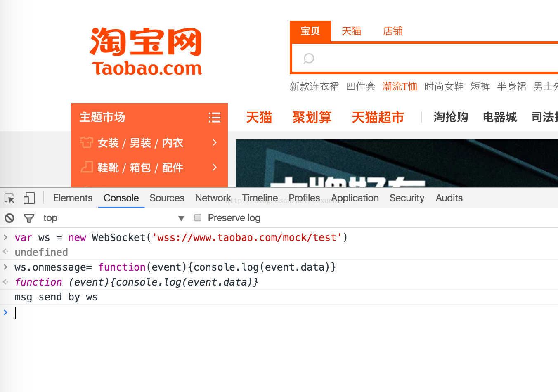Click the italic function(event) result line
The width and height of the screenshot is (558, 392).
136,282
